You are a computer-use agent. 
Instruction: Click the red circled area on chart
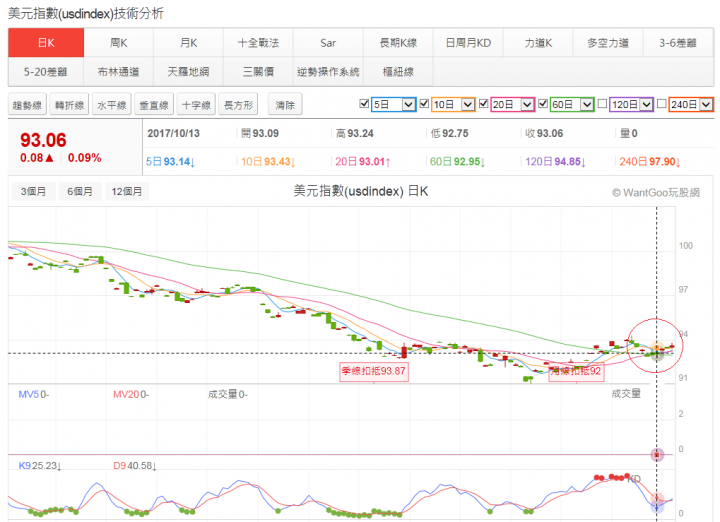coord(656,345)
